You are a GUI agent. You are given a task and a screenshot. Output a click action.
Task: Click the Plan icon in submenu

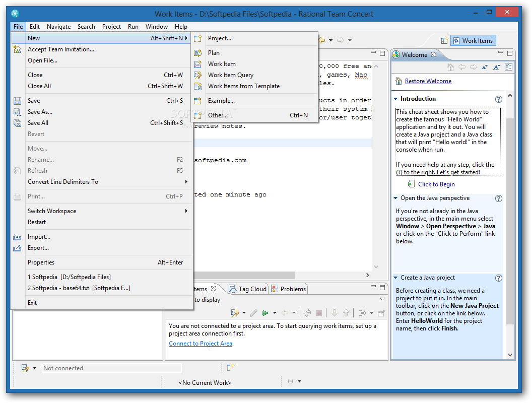coord(198,53)
